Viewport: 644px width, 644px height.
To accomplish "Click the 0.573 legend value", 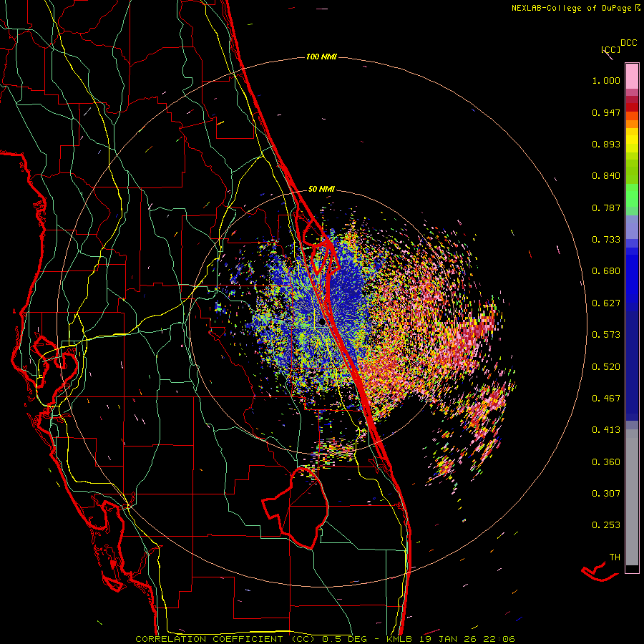I will click(606, 335).
